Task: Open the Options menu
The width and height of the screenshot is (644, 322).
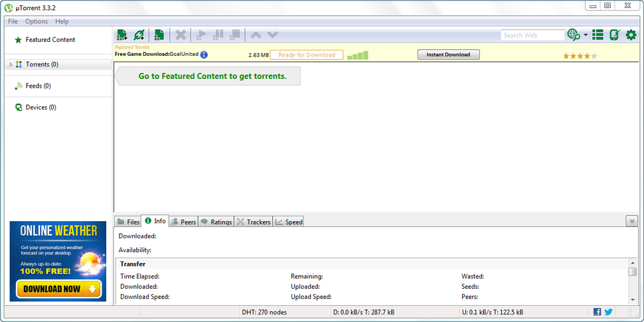Action: coord(37,21)
